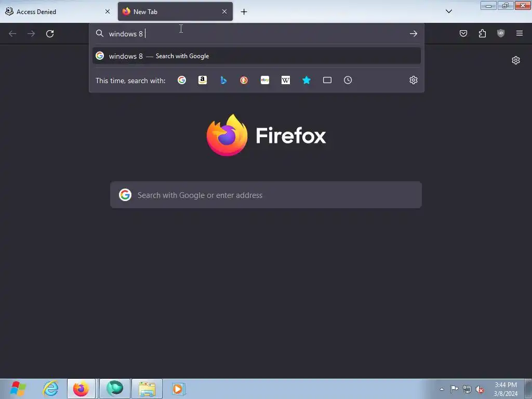Search this time with Wikipedia
This screenshot has height=399, width=532.
(x=286, y=80)
